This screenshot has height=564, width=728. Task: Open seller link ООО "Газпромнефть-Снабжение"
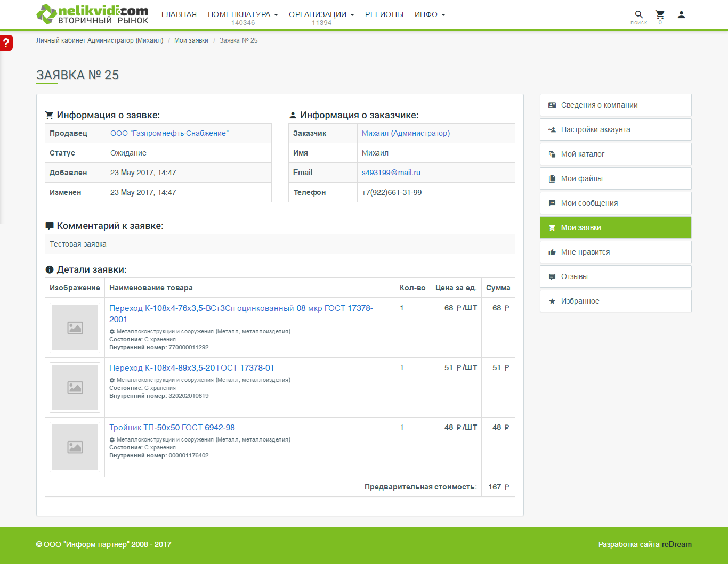tap(169, 133)
